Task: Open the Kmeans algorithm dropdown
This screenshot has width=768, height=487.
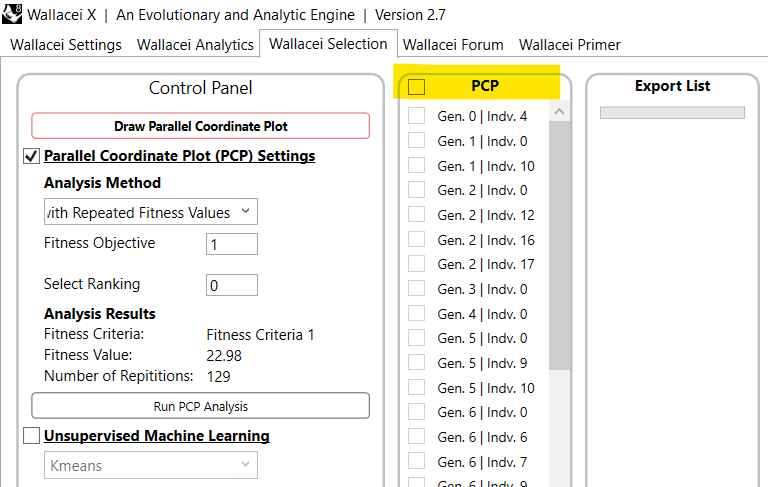Action: (x=150, y=465)
